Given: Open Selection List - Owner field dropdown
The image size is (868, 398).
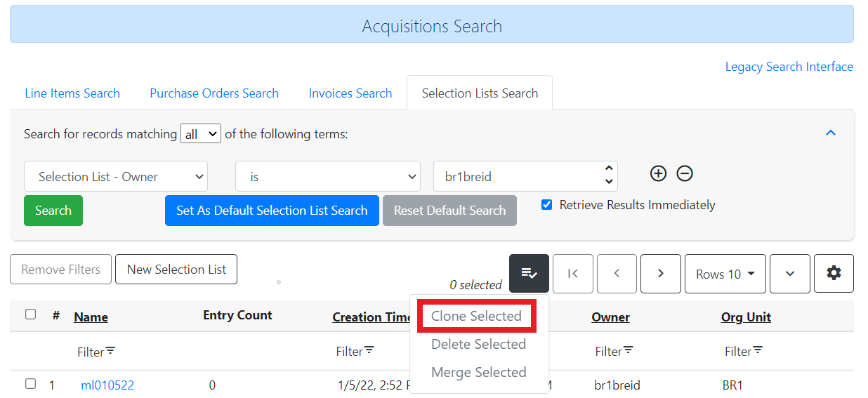Looking at the screenshot, I should click(x=116, y=176).
